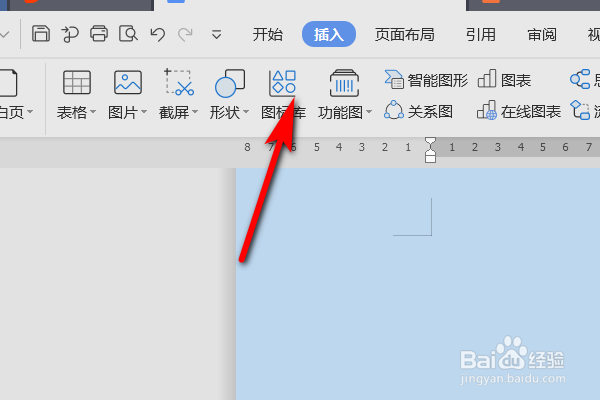This screenshot has width=600, height=400.
Task: Expand the blank page dropdown arrow
Action: click(x=30, y=112)
